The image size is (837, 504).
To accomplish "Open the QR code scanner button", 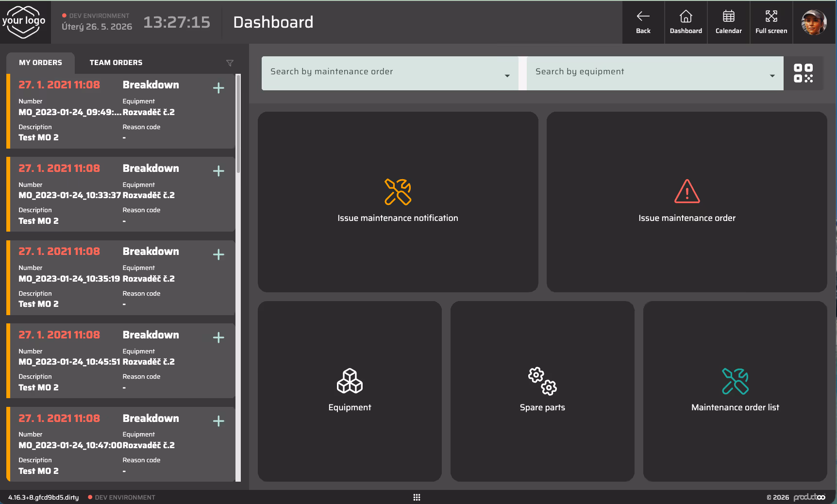I will (x=803, y=73).
